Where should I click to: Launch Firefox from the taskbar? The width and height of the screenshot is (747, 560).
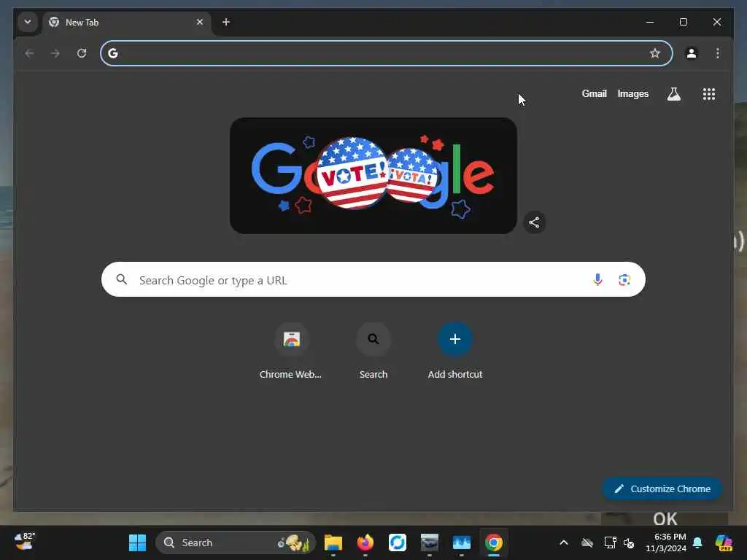click(x=365, y=542)
